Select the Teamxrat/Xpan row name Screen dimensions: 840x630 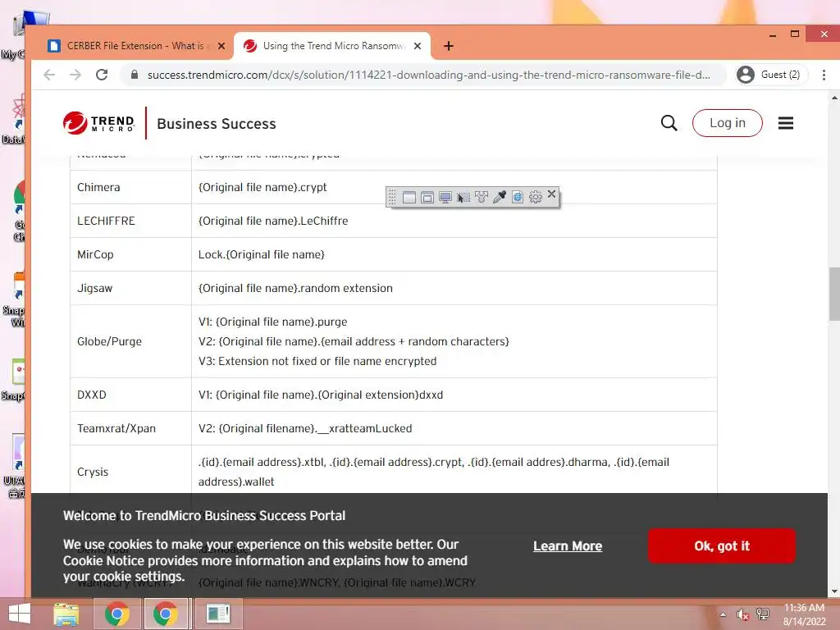[116, 428]
